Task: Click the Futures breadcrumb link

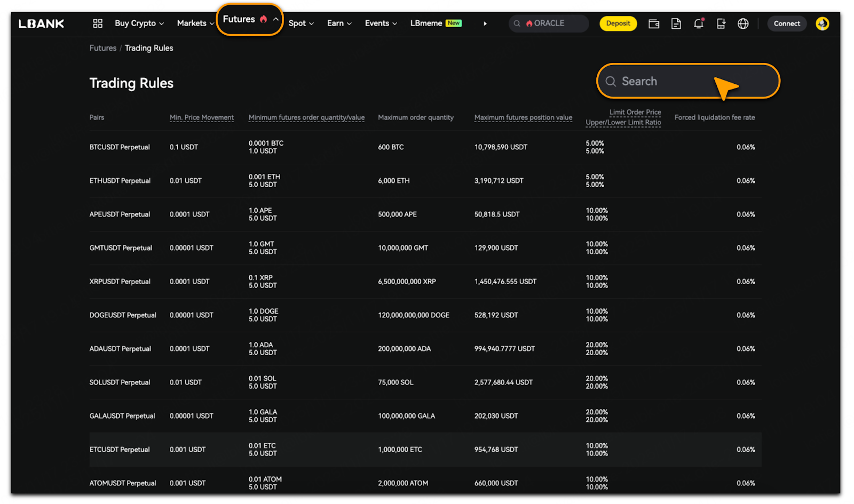Action: pos(102,48)
